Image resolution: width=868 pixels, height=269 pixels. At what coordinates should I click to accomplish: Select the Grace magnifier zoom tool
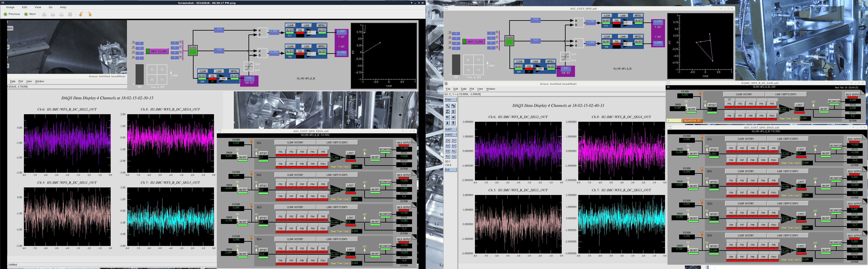(448, 106)
